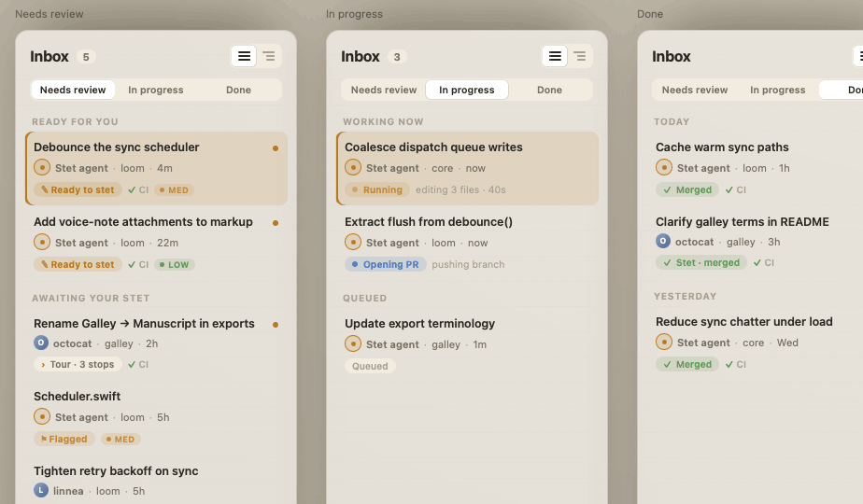Click CI check on Cache warm sync paths
The width and height of the screenshot is (863, 504).
pyautogui.click(x=736, y=189)
